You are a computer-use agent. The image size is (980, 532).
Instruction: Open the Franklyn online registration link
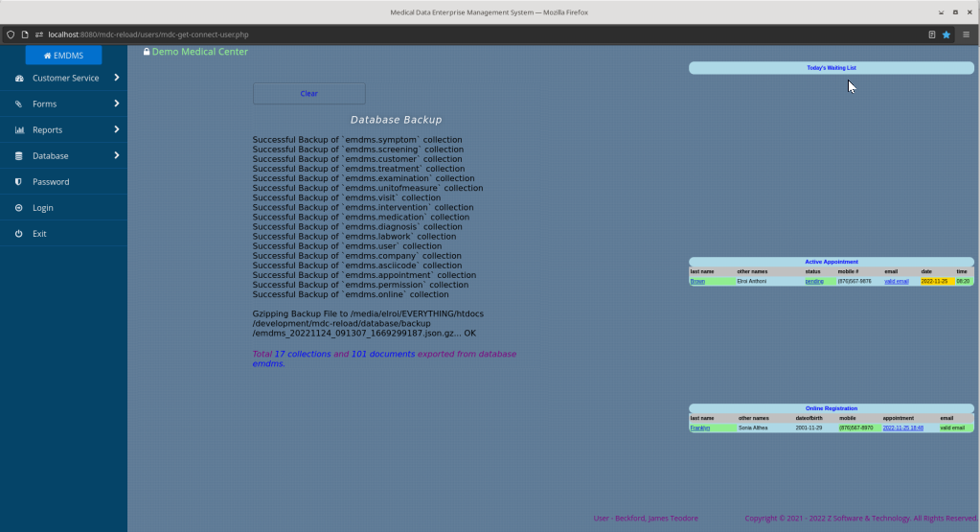700,428
